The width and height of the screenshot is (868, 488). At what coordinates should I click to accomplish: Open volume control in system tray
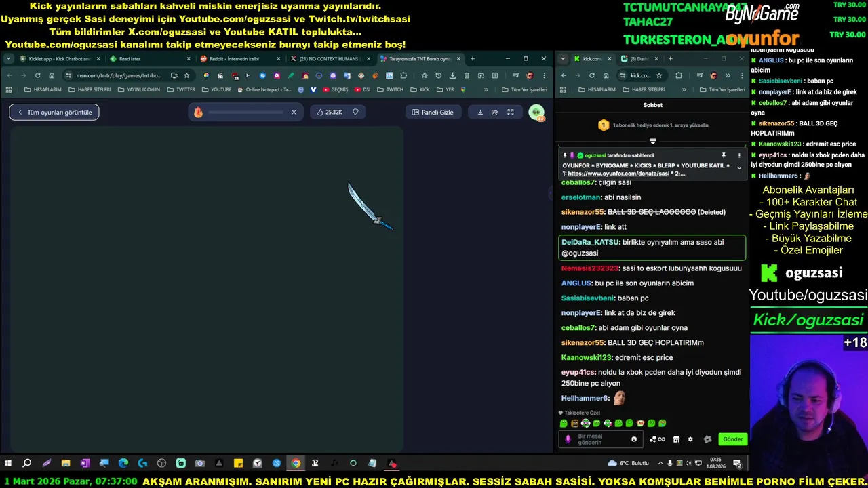pos(688,464)
